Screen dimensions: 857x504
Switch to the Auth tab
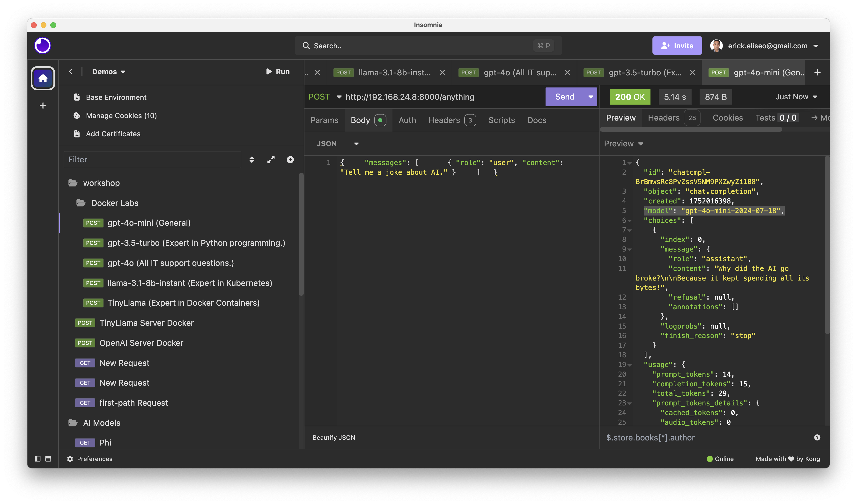[x=407, y=120]
